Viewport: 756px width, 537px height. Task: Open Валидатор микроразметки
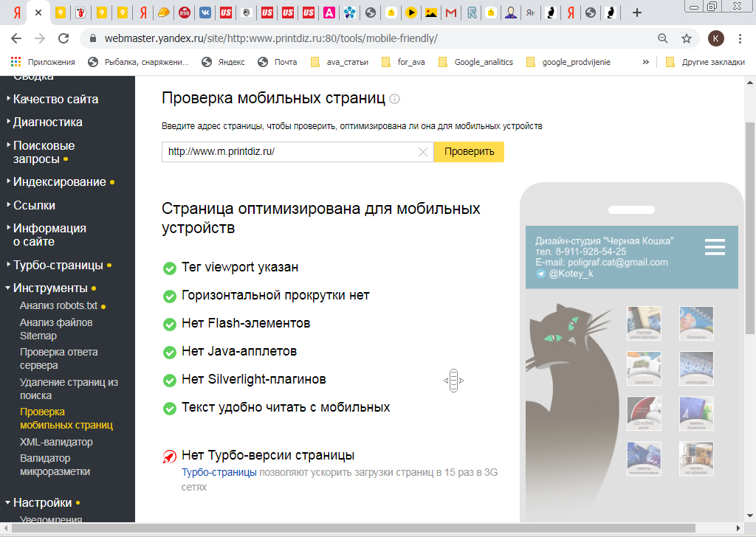point(55,465)
